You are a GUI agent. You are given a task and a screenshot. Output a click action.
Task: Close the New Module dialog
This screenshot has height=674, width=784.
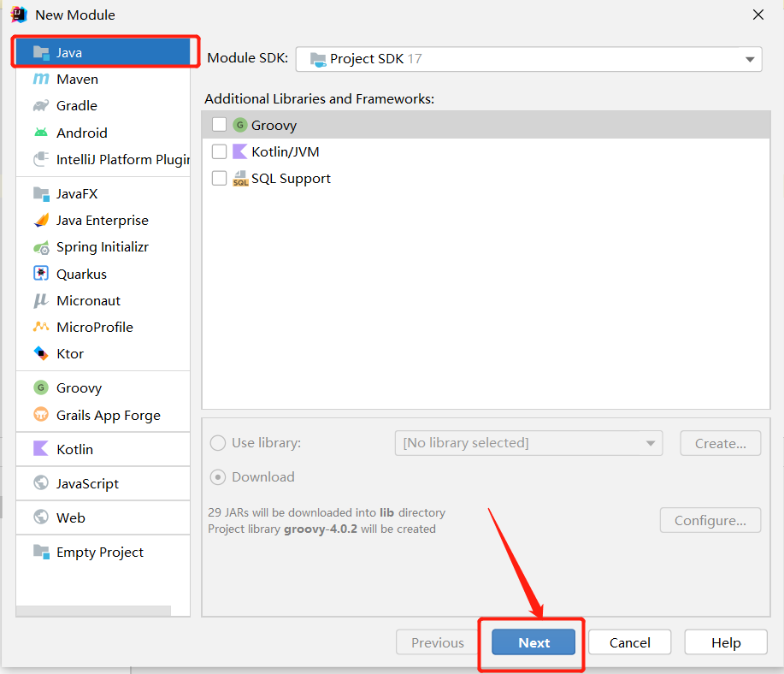tap(758, 15)
